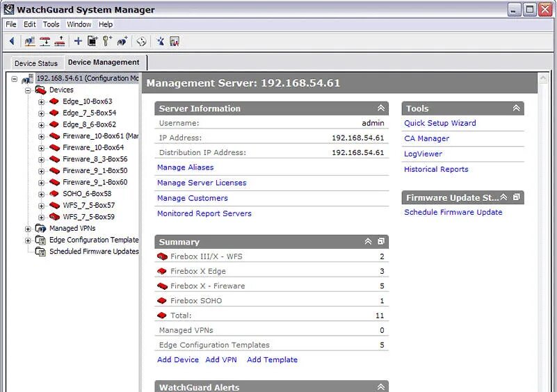Click the red Firebox III/X - WFS summary icon
557x392 pixels.
pos(162,256)
